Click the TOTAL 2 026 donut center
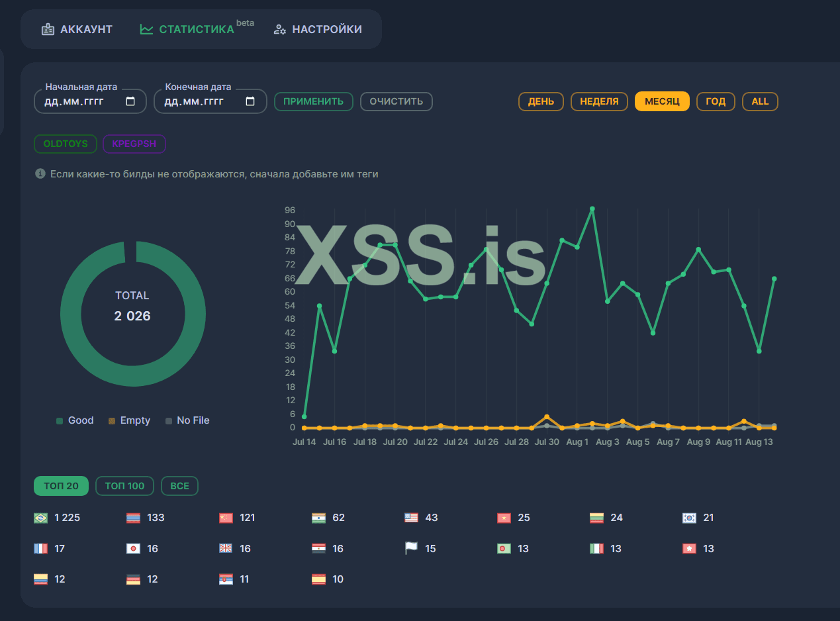Image resolution: width=840 pixels, height=621 pixels. tap(132, 307)
